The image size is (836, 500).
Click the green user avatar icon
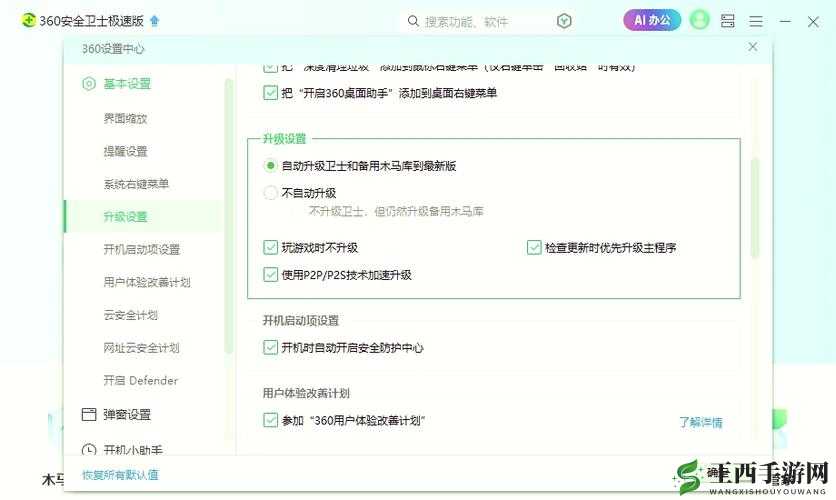pyautogui.click(x=700, y=20)
